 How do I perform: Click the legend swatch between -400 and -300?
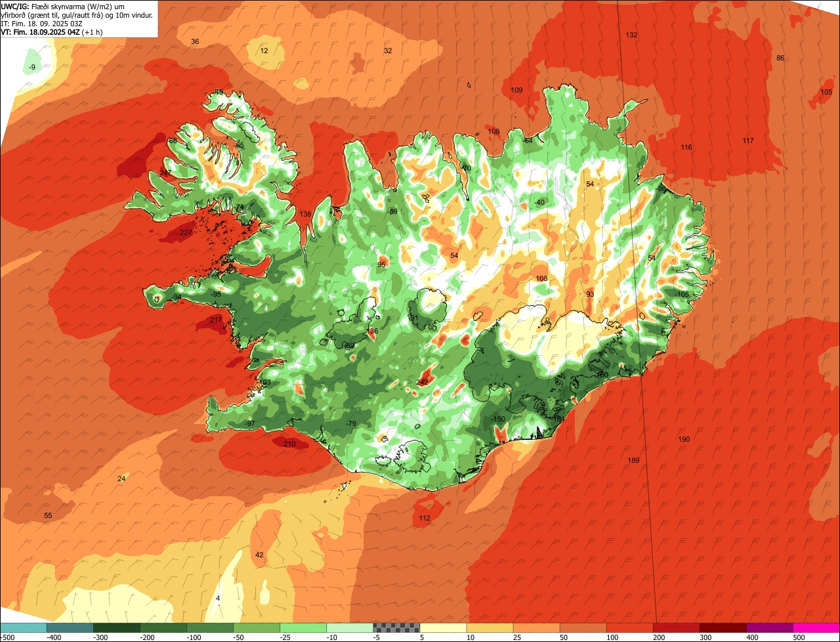click(70, 628)
